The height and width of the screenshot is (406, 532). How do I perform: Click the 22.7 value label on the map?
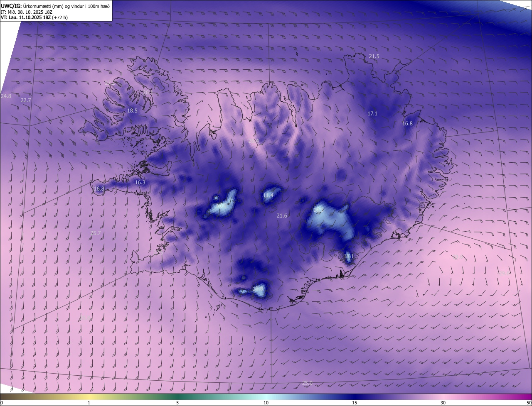[x=26, y=100]
